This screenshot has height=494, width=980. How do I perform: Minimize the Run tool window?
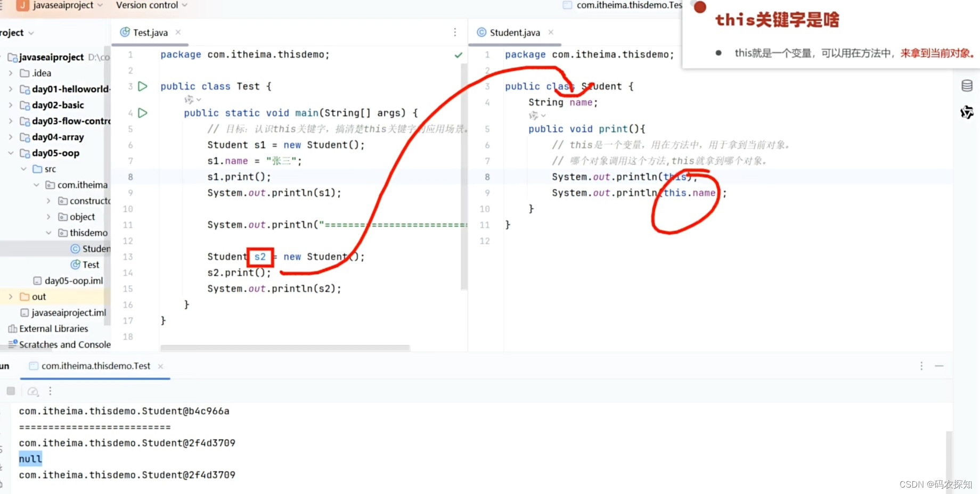[939, 366]
